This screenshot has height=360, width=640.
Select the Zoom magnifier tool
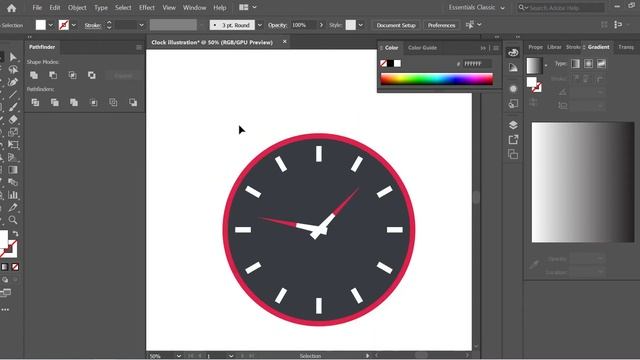click(x=13, y=220)
